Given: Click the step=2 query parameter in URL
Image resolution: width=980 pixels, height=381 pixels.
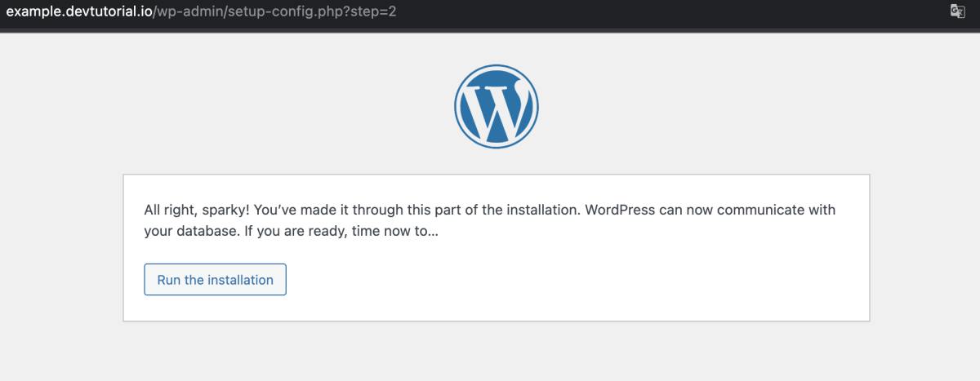Looking at the screenshot, I should [364, 13].
